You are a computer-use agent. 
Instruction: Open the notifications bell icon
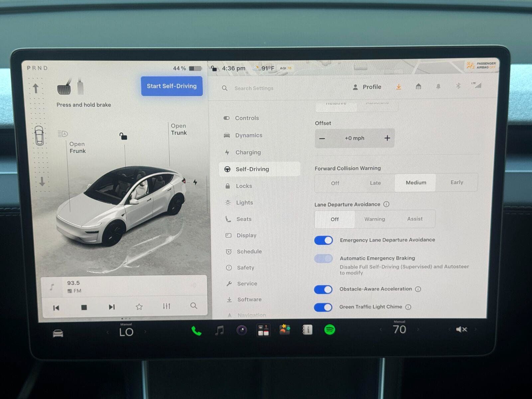click(x=438, y=87)
